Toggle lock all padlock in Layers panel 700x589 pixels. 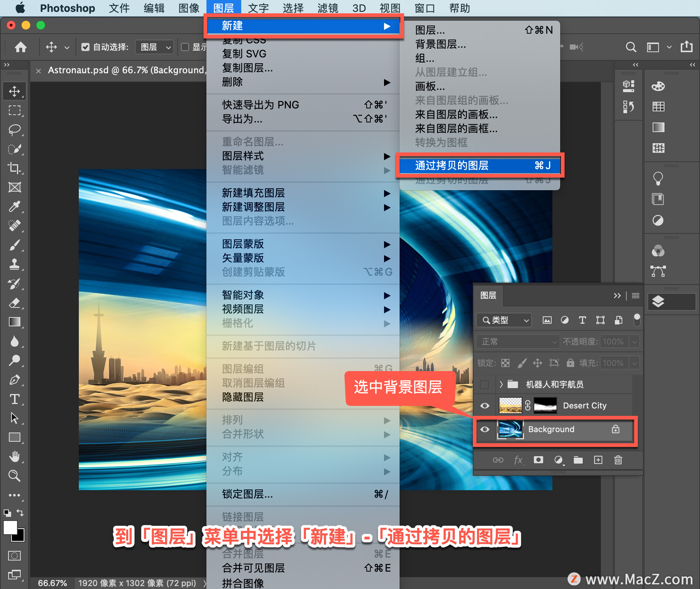click(570, 363)
